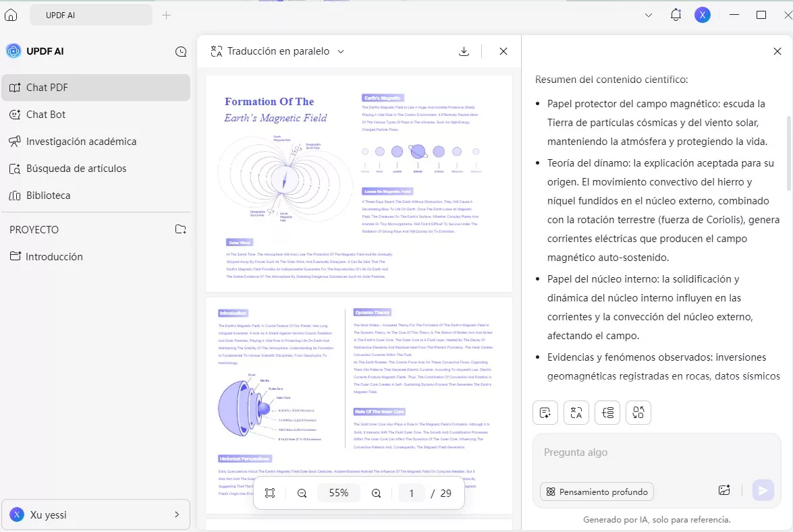Select the UPDF AI tab

pyautogui.click(x=91, y=15)
